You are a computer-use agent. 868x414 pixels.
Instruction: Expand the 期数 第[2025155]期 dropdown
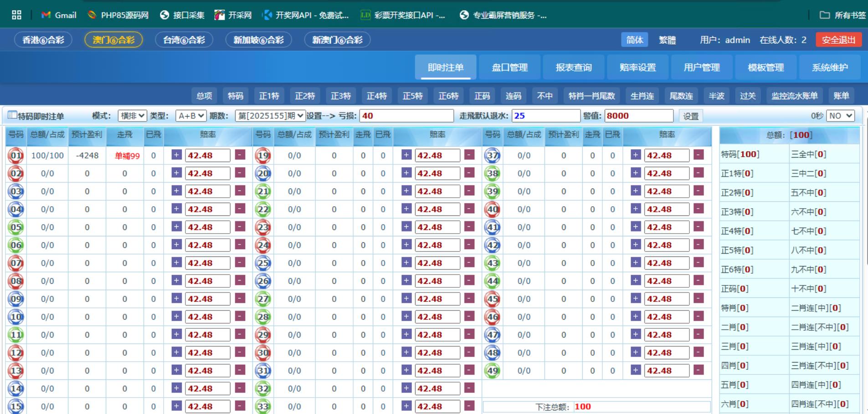coord(270,116)
